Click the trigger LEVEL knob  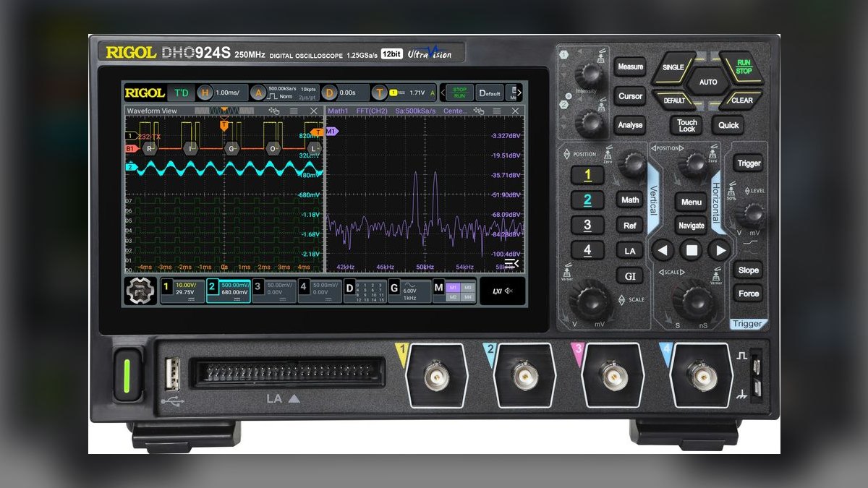click(752, 214)
